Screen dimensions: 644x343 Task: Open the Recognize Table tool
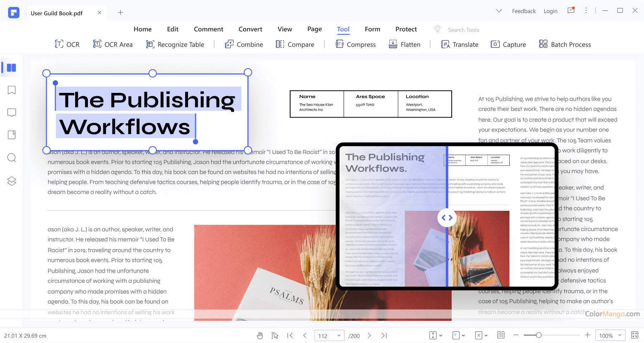tap(175, 44)
